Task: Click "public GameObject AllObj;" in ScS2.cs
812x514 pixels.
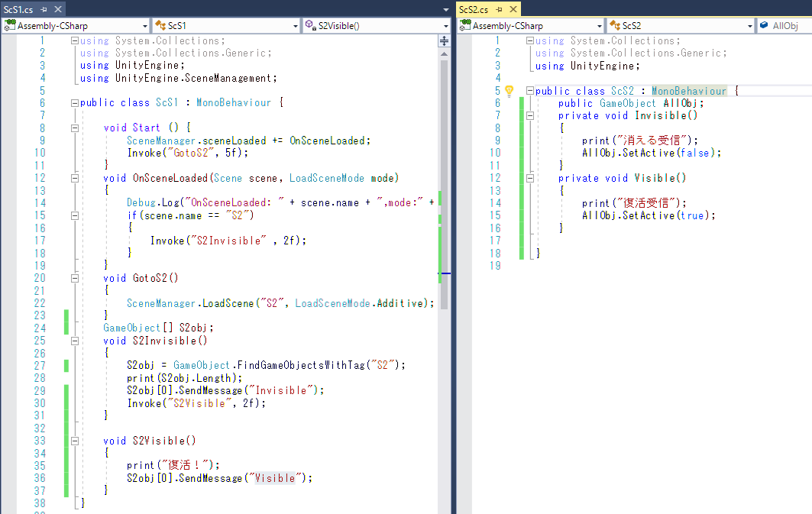Action: 631,104
